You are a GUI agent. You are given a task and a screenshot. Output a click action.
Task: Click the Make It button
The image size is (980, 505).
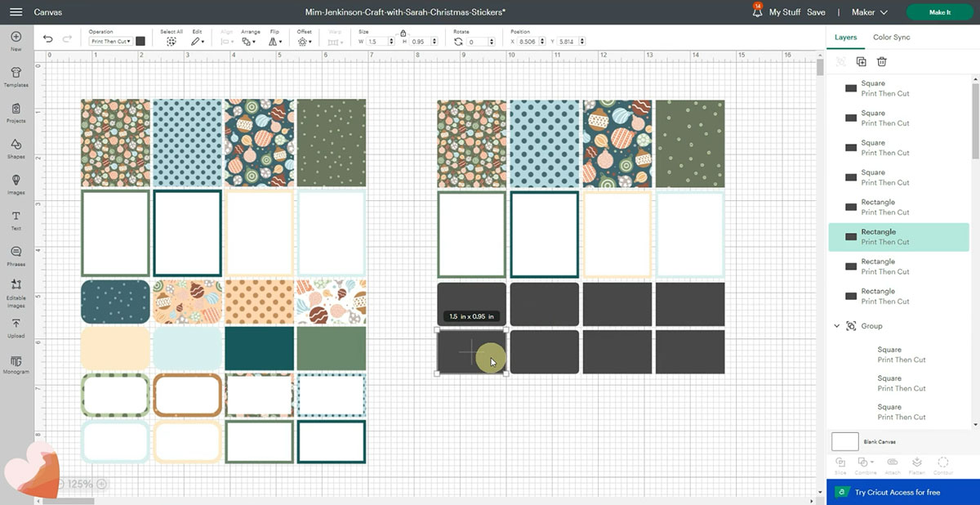939,12
